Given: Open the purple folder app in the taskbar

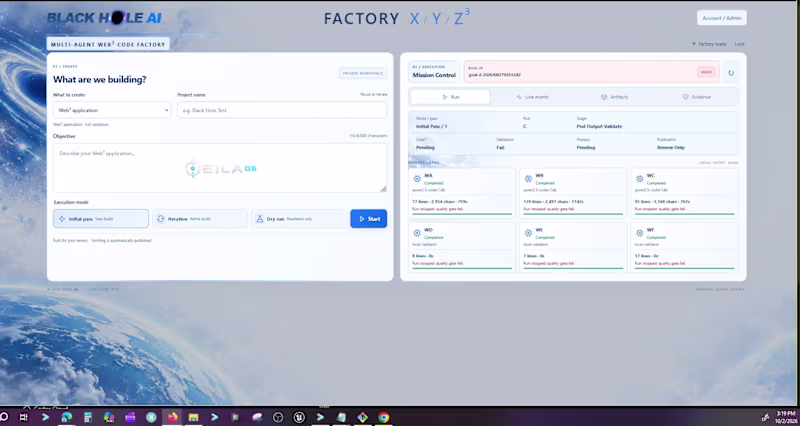Looking at the screenshot, I should click(130, 417).
